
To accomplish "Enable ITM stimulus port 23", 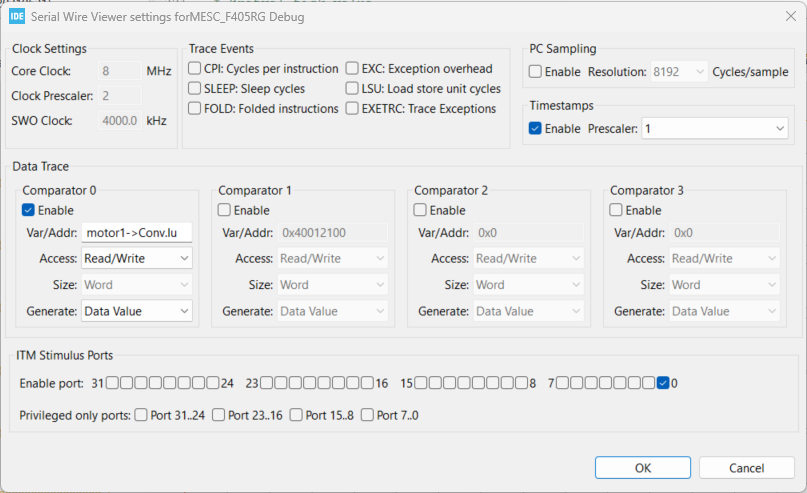I will tap(267, 382).
